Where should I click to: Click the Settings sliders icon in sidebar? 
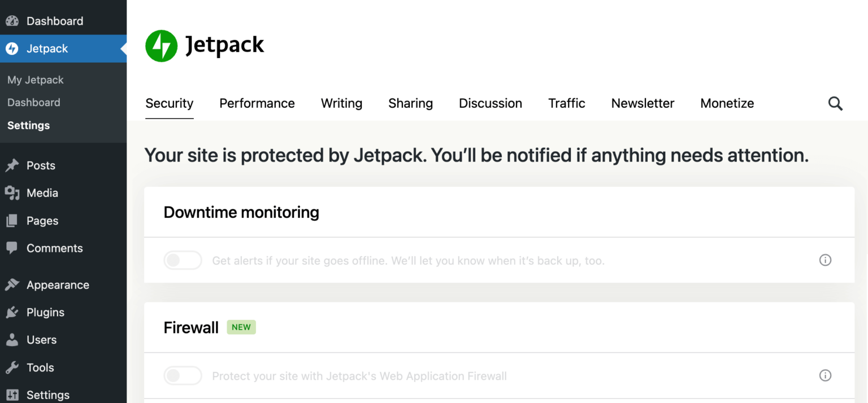(12, 395)
